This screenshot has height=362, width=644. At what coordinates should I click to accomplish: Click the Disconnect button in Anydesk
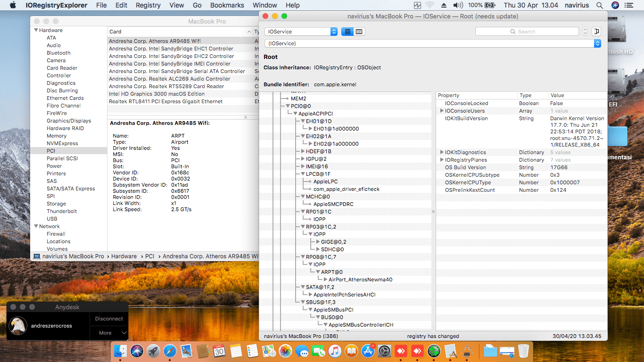[x=109, y=319]
